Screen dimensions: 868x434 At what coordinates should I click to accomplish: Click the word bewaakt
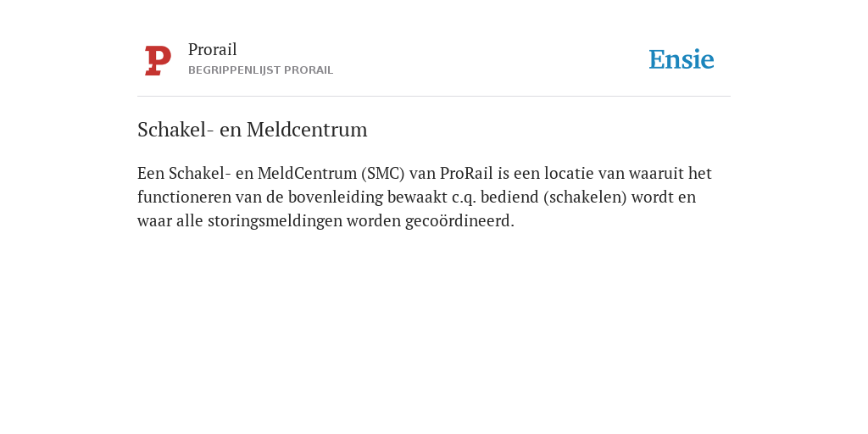[x=417, y=197]
